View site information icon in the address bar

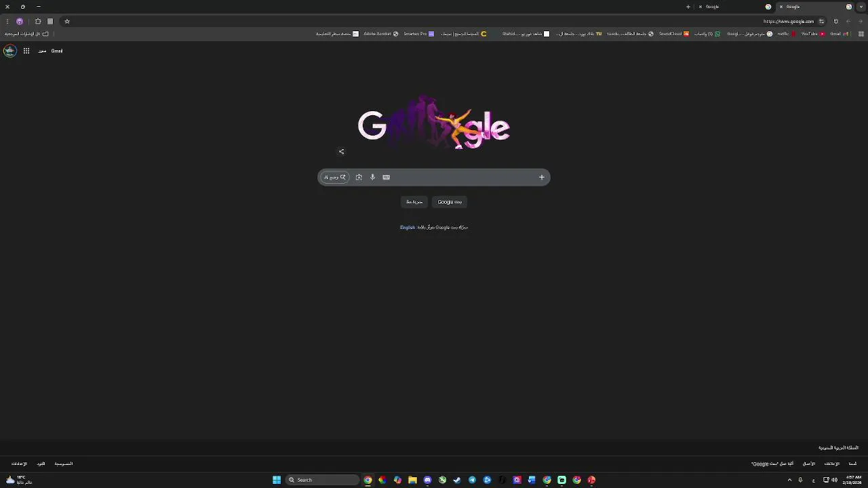click(821, 22)
